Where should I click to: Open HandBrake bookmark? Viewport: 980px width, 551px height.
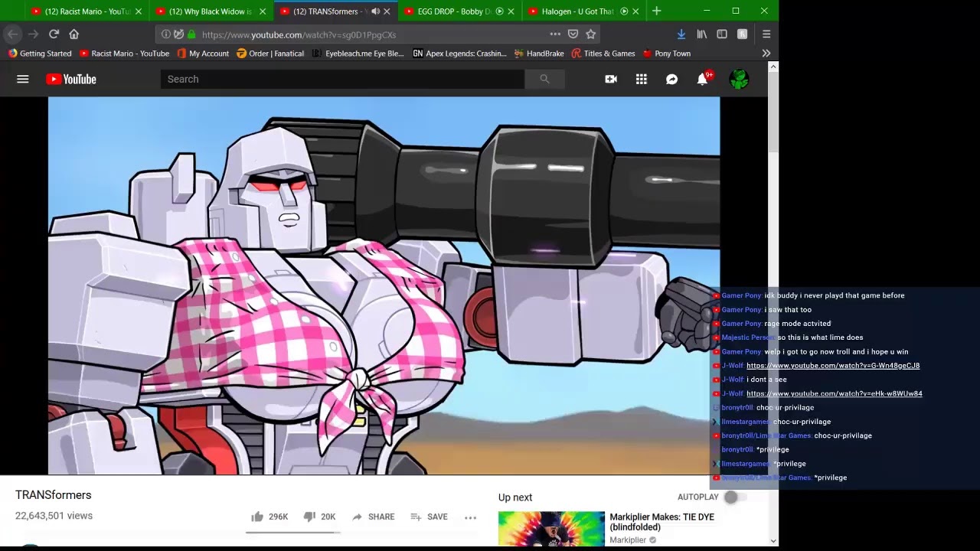(539, 54)
